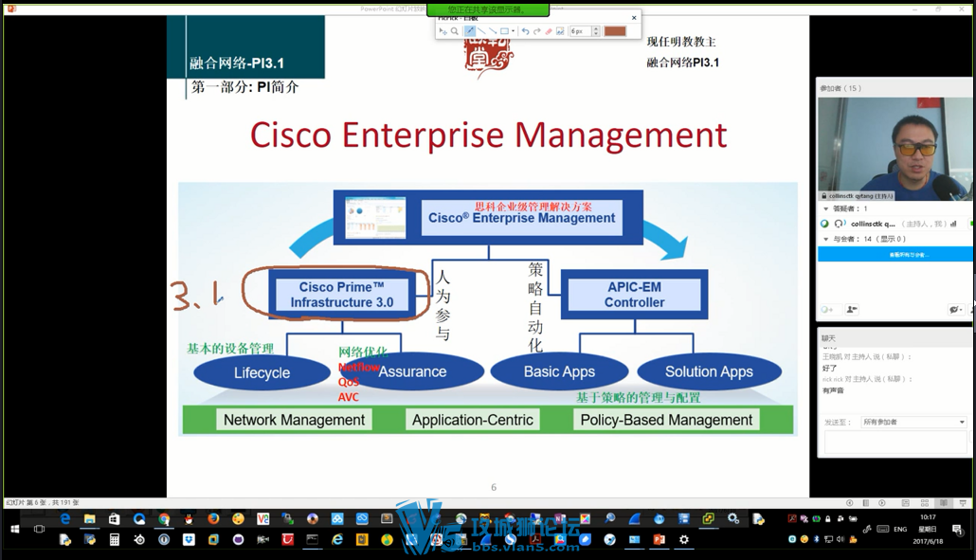Select the cursor pointer tool in whiteboard toolbar

tap(443, 31)
